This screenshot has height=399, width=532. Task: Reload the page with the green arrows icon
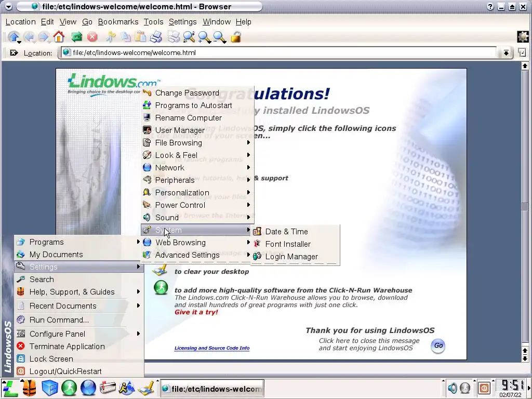77,37
